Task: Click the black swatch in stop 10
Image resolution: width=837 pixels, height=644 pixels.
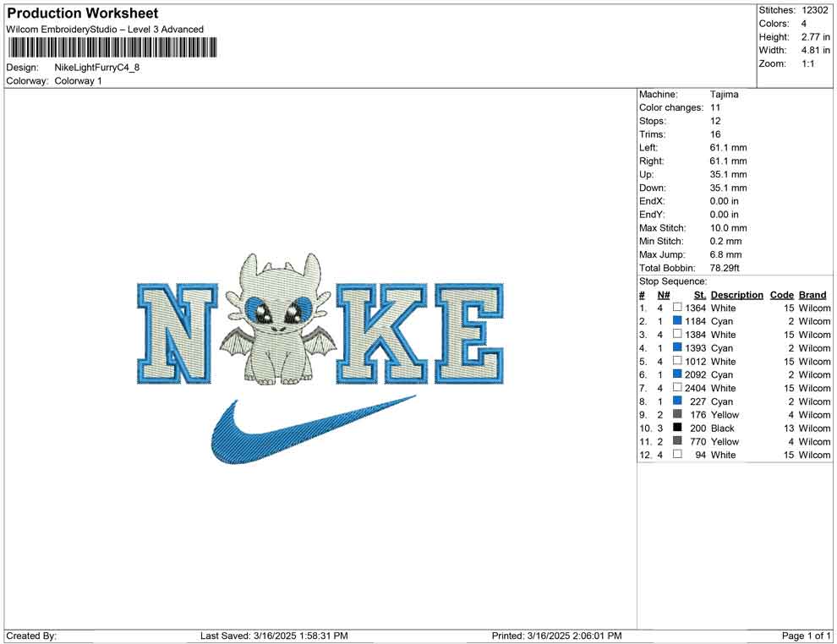Action: pyautogui.click(x=677, y=428)
